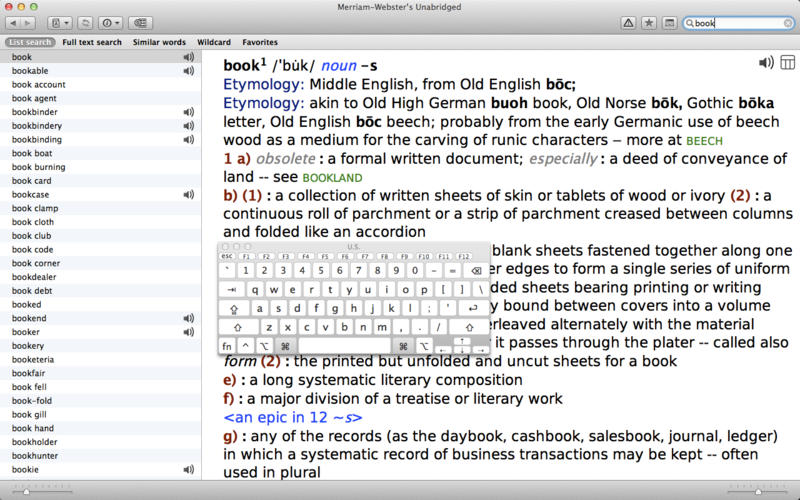Click the warning triangle toolbar icon

point(627,22)
